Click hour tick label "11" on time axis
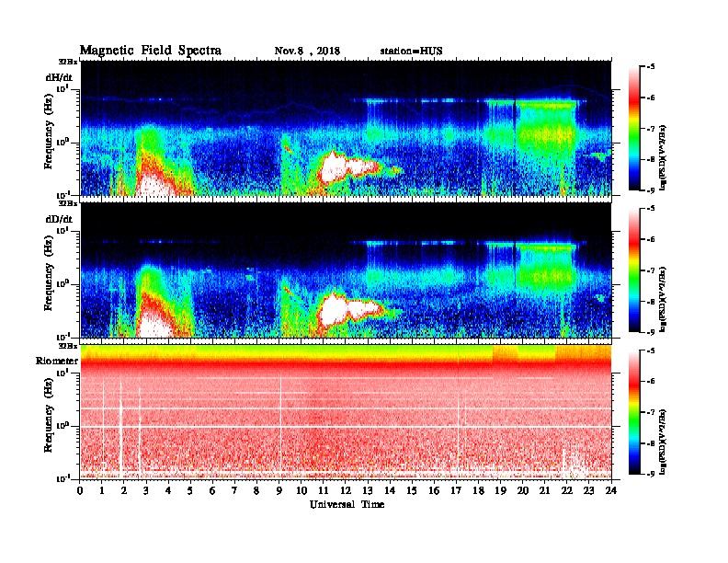The width and height of the screenshot is (728, 563). pos(324,490)
